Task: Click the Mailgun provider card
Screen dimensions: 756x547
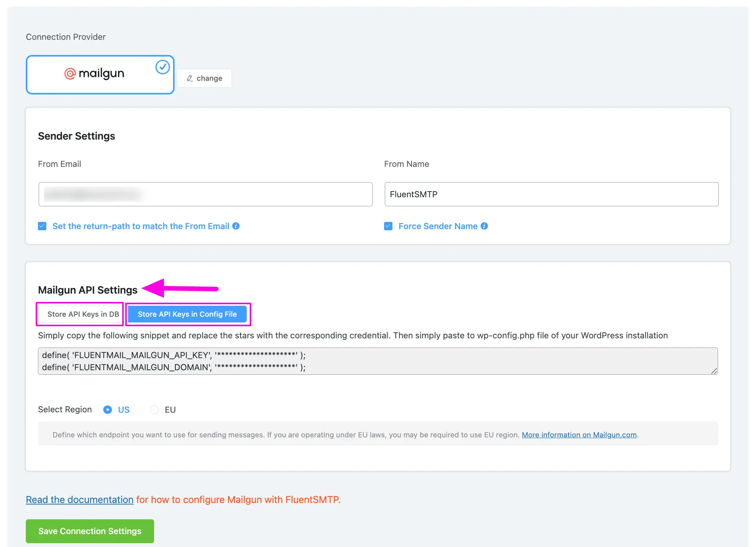Action: 100,75
